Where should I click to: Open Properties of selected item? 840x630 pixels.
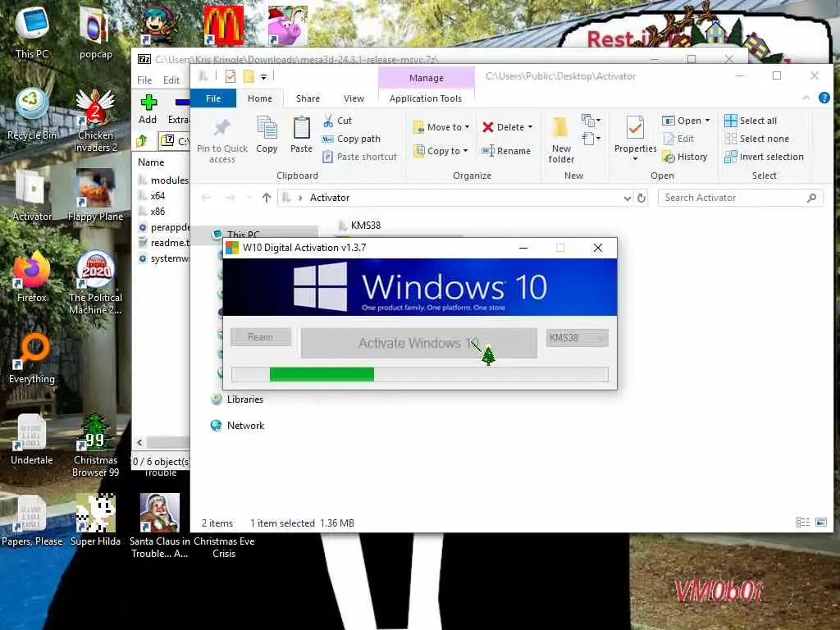coord(636,138)
